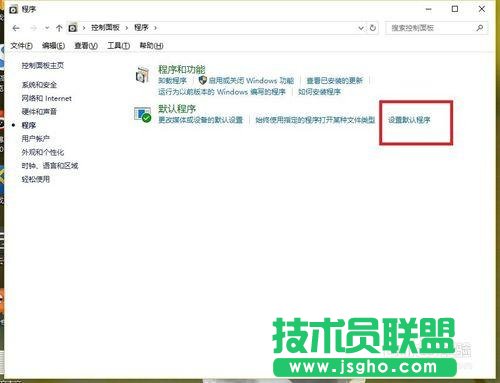The width and height of the screenshot is (500, 383).
Task: Refresh the Control Panel view
Action: pos(373,28)
